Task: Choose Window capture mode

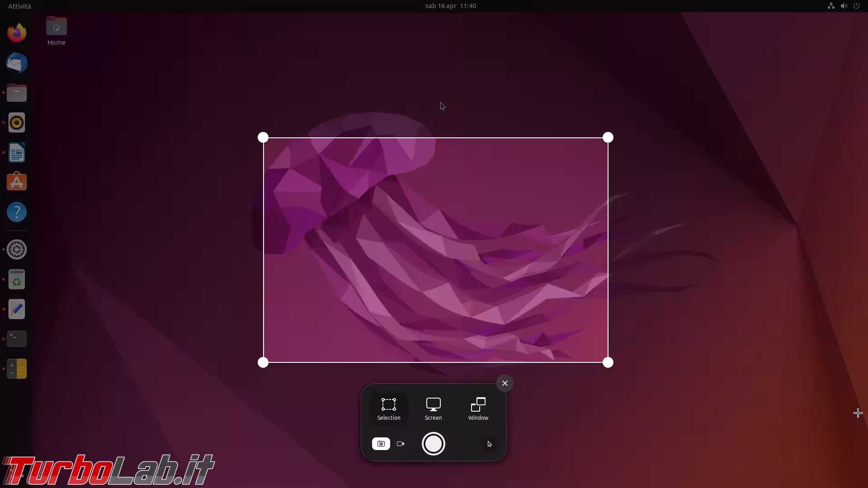Action: pyautogui.click(x=478, y=408)
